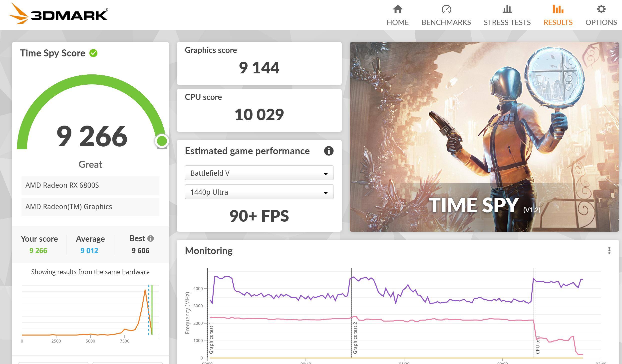Open Stress Tests via the bar chart icon
The image size is (622, 364).
[507, 9]
